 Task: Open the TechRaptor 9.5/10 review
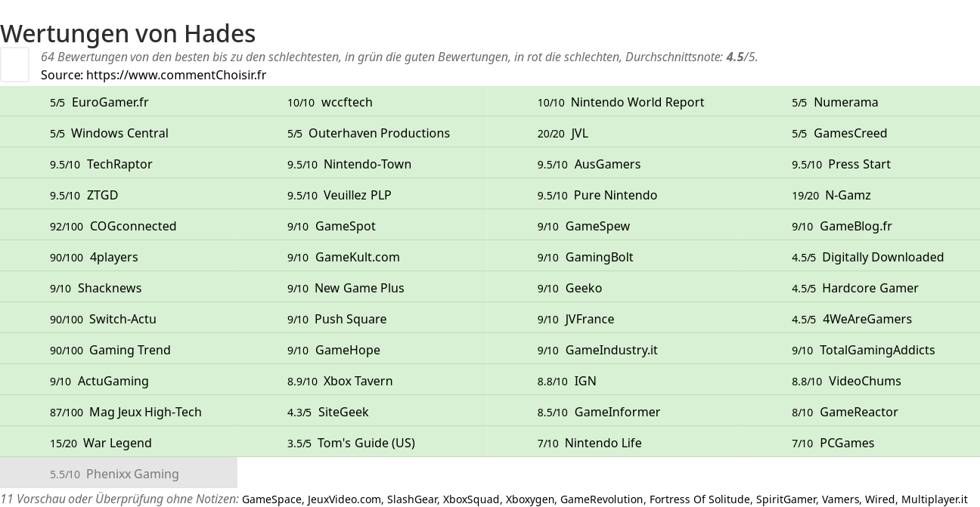point(101,164)
